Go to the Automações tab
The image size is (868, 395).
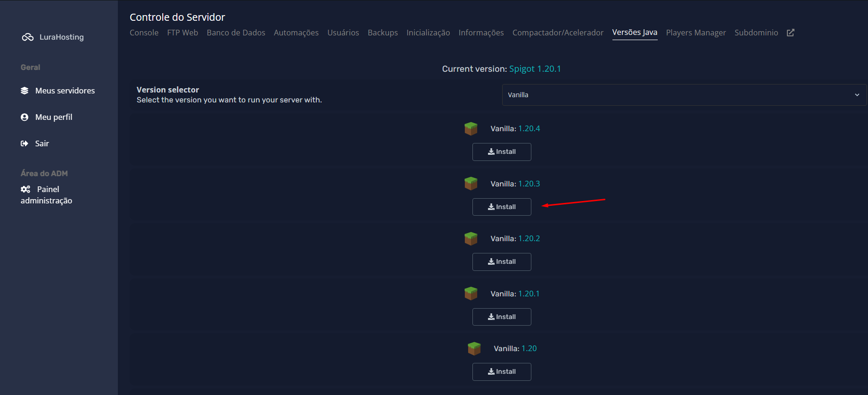pos(296,33)
